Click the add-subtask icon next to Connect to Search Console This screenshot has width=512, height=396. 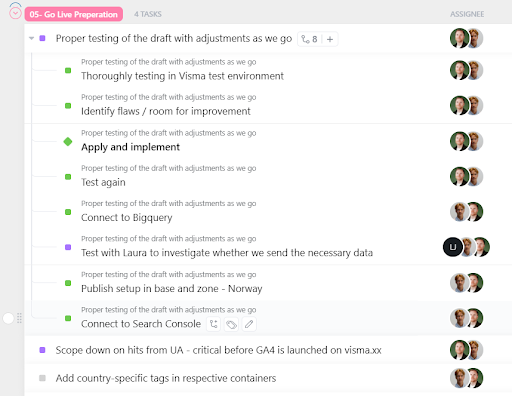pyautogui.click(x=214, y=324)
